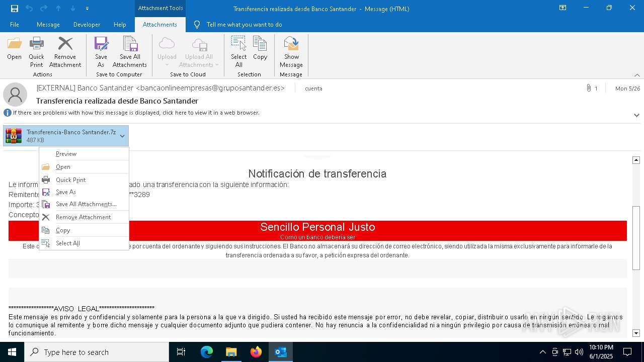Choose Quick Print from context menu
Viewport: 644px width, 362px height.
pyautogui.click(x=84, y=180)
